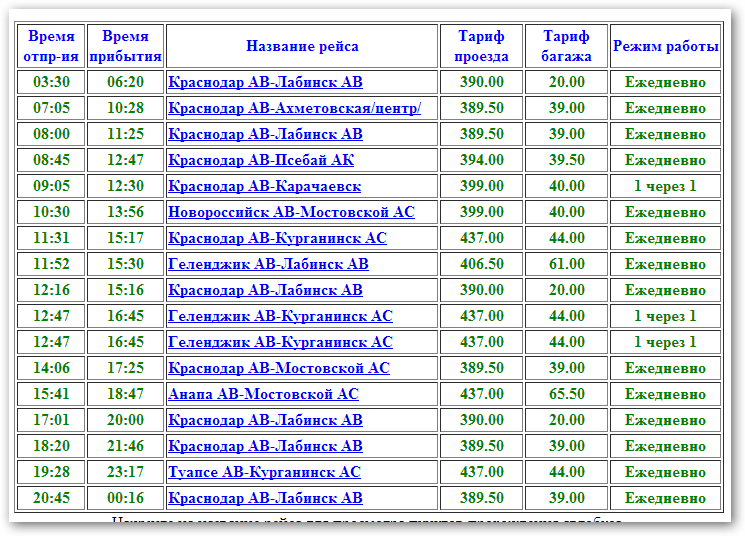Open the 08:00 Краснодар АВ-Лабинск АВ link
Viewport: 745px width, 536px height.
click(x=265, y=134)
